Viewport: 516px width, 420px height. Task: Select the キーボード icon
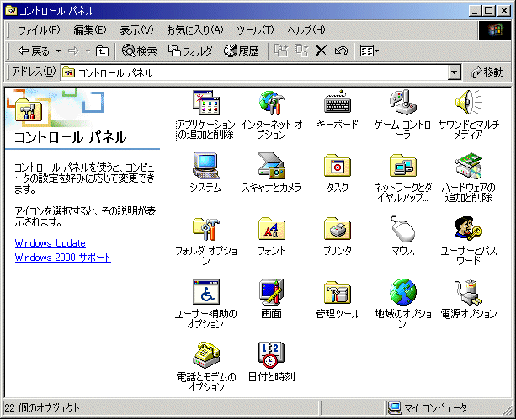[338, 103]
